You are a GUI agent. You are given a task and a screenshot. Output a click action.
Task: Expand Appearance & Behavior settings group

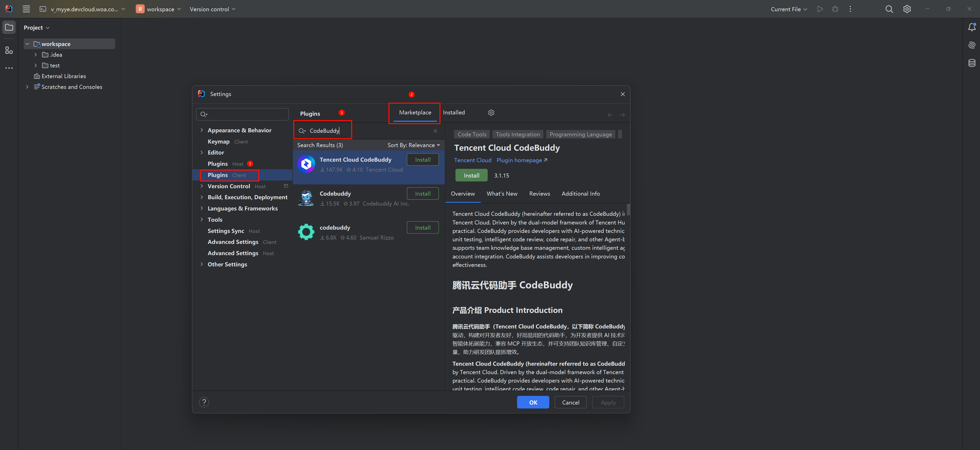(x=202, y=130)
